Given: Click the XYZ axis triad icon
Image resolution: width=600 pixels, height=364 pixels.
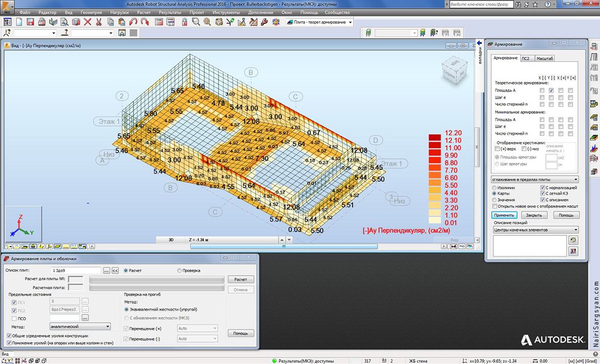Looking at the screenshot, I should coord(22,225).
